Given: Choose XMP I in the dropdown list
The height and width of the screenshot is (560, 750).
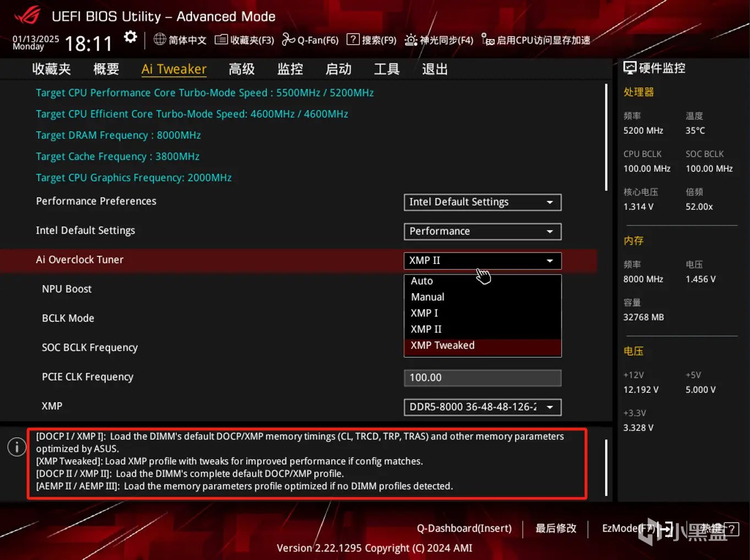Looking at the screenshot, I should pyautogui.click(x=483, y=313).
